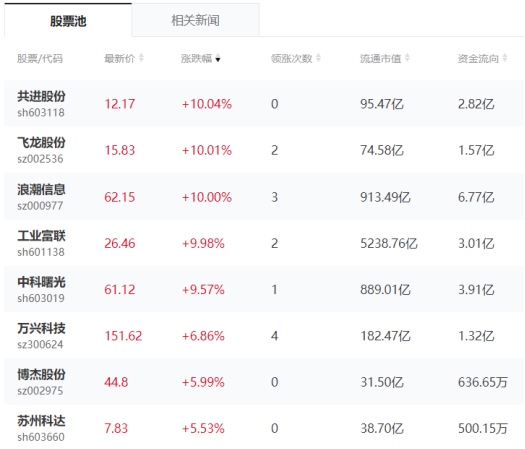Select stock code sz002536
525x449 pixels.
pyautogui.click(x=40, y=159)
